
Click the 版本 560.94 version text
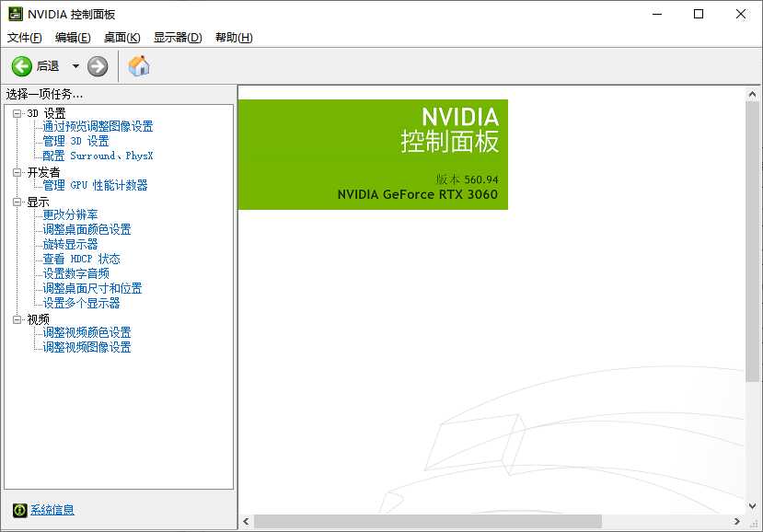coord(468,179)
